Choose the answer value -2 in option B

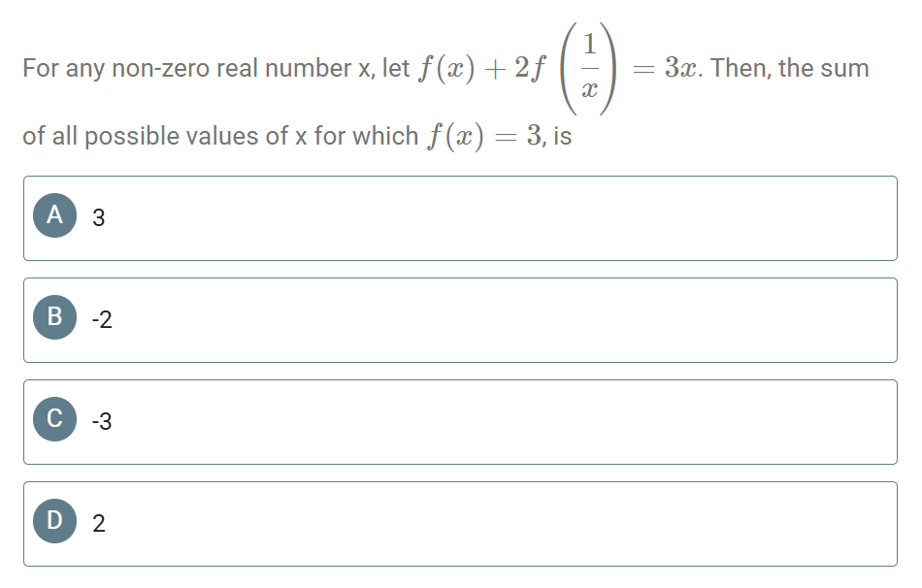click(x=102, y=320)
